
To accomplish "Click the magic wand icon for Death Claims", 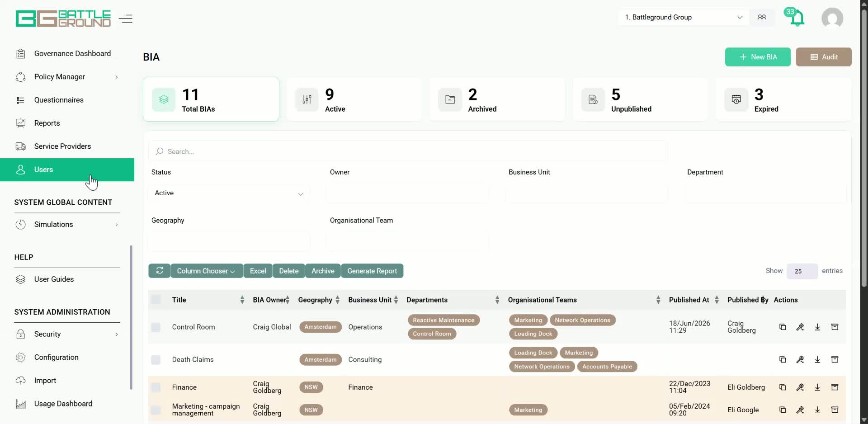I will pos(800,359).
